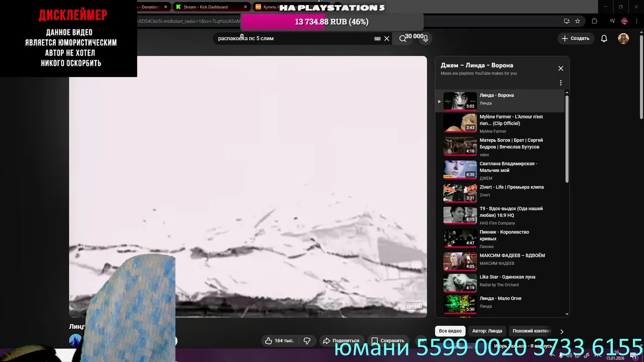The width and height of the screenshot is (644, 362).
Task: Click the valex channel name
Action: (484, 155)
